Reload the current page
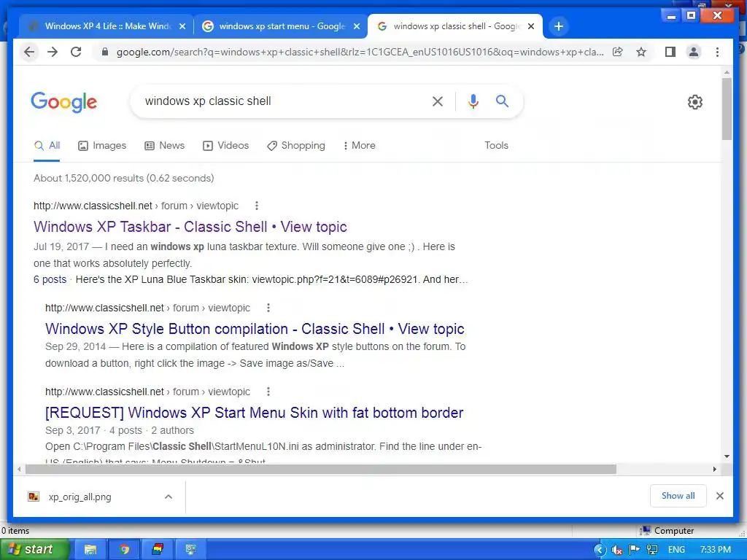Viewport: 747px width, 560px height. point(76,52)
